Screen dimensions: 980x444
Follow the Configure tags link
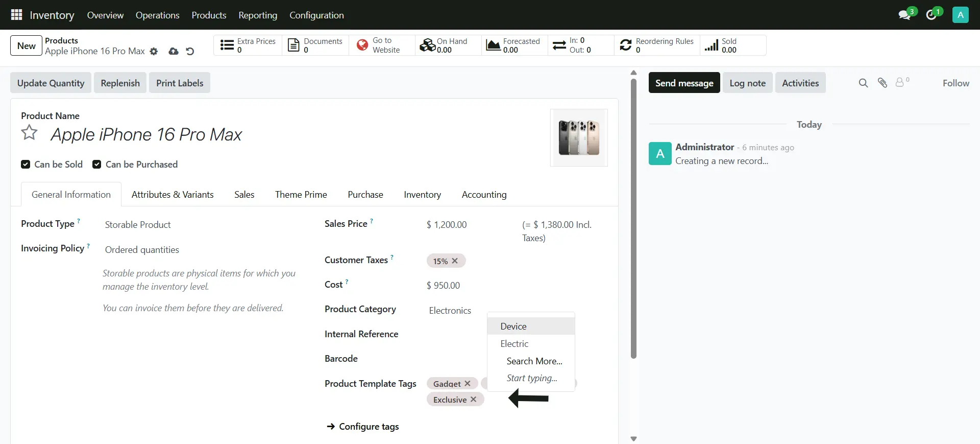tap(369, 427)
